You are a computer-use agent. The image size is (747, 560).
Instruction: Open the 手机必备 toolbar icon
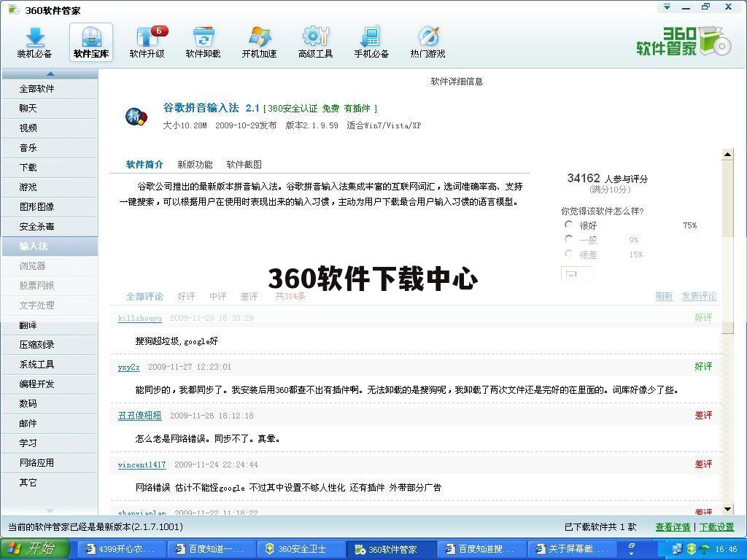click(x=371, y=43)
